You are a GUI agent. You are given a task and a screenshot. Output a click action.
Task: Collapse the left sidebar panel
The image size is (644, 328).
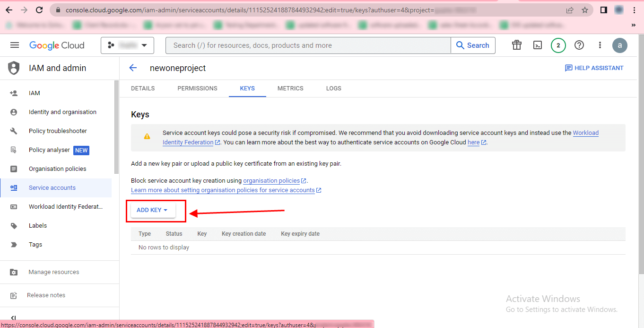click(x=13, y=319)
